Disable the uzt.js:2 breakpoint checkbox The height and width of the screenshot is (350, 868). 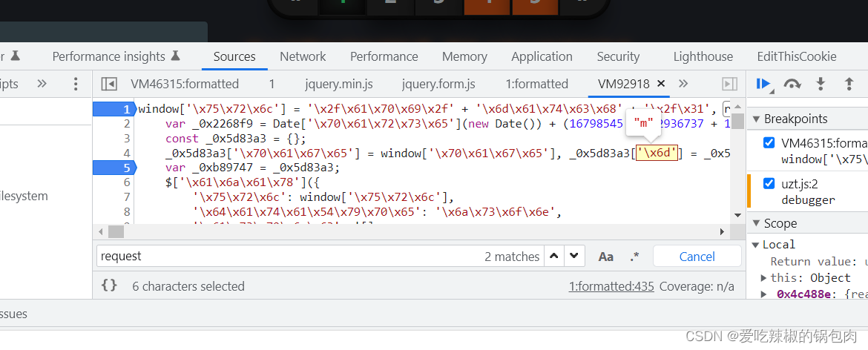coord(769,183)
